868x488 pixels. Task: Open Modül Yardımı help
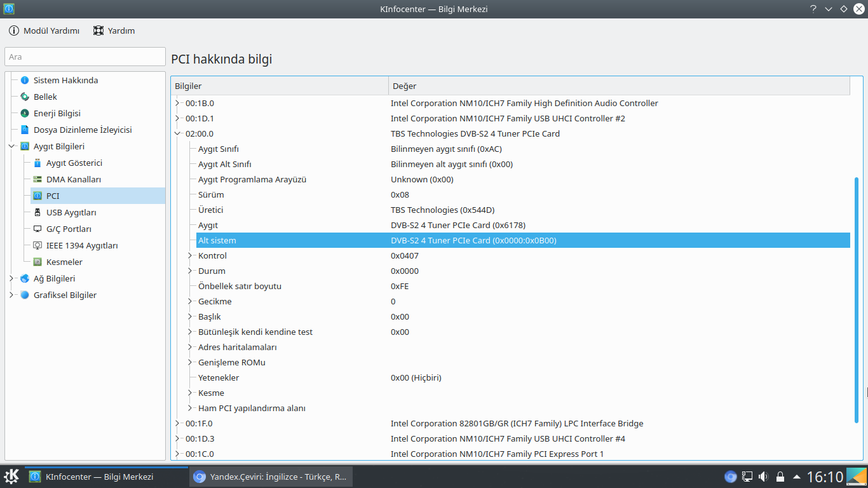pos(44,30)
